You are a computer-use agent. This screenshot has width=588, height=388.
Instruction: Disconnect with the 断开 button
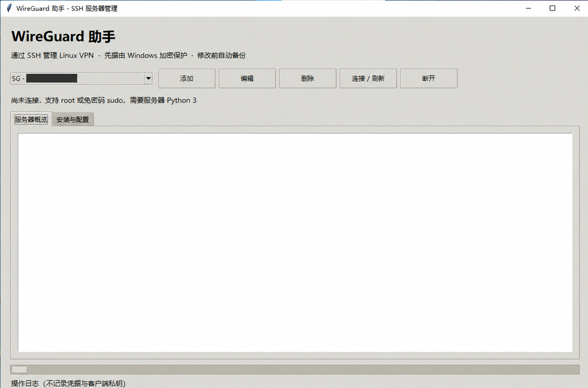coord(429,78)
